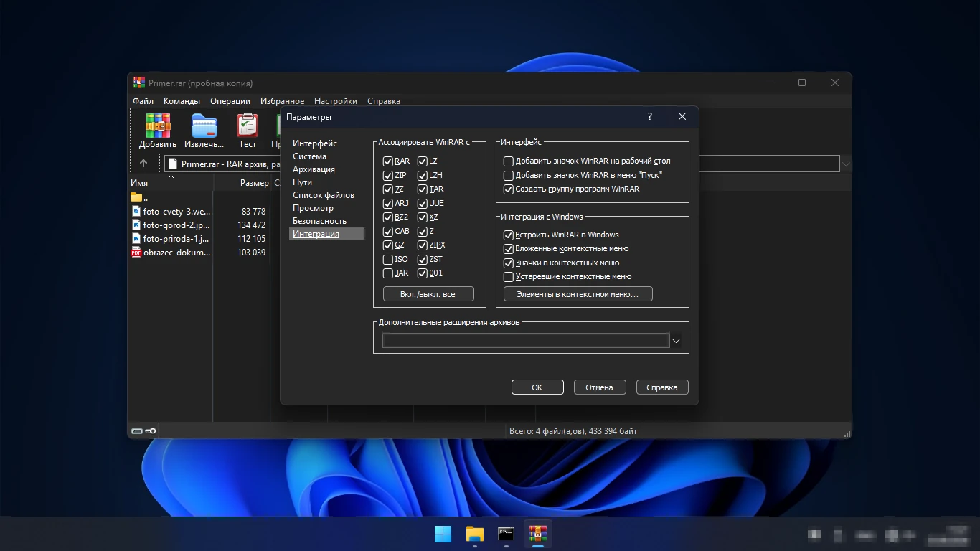This screenshot has width=980, height=551.
Task: Open the Избранное menu
Action: click(282, 101)
